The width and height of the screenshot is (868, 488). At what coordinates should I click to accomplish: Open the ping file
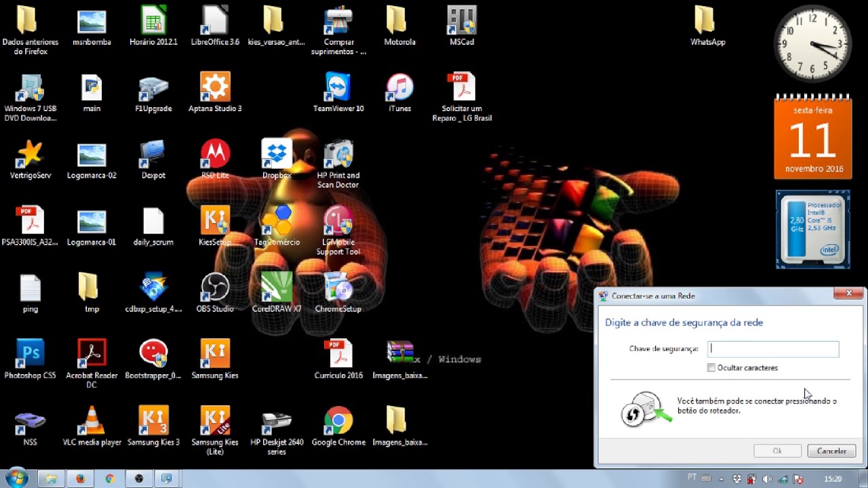(30, 292)
